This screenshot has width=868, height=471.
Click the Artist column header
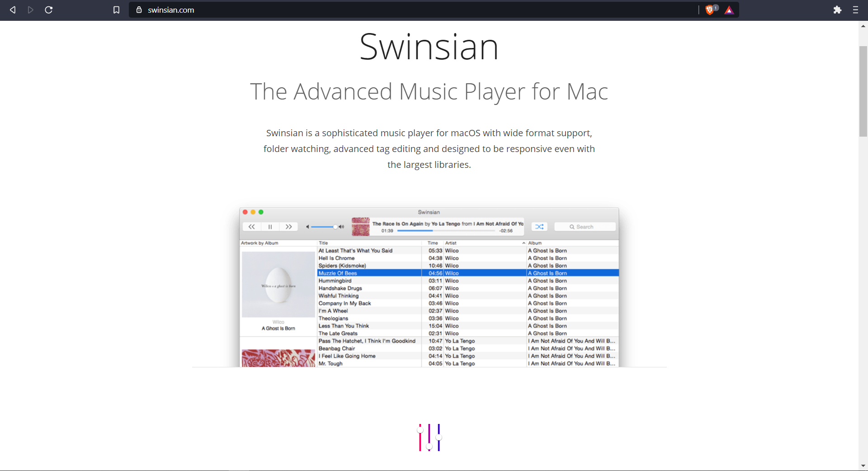(x=451, y=243)
